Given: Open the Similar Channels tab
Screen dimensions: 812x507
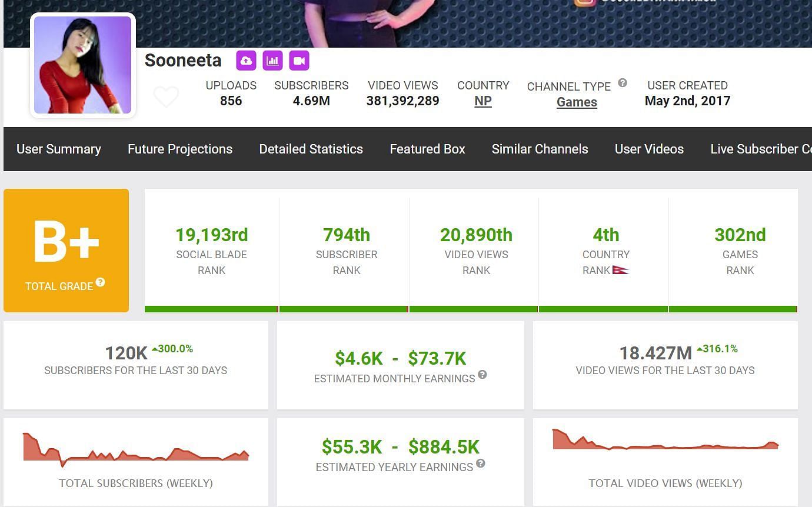Looking at the screenshot, I should 540,149.
